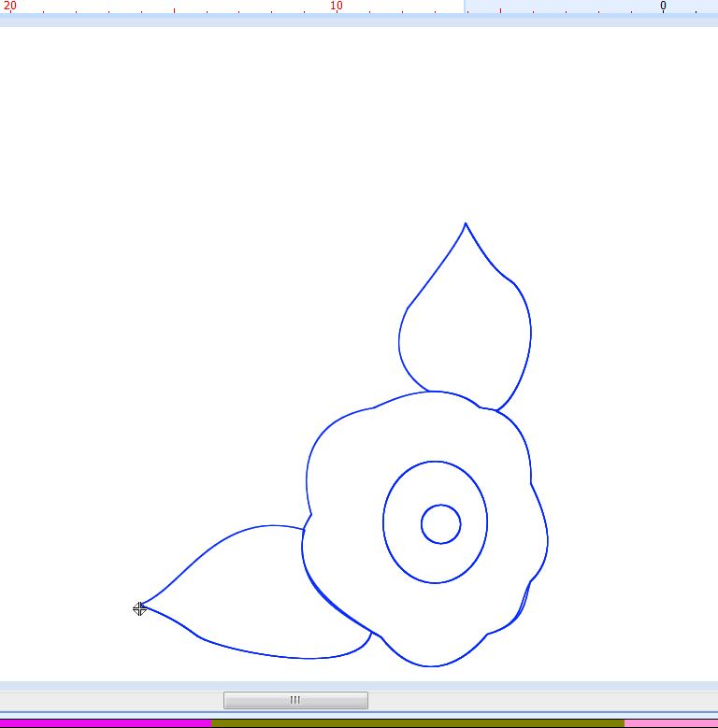Click the ruler at the 10 mark
This screenshot has height=728, width=718.
coord(337,6)
